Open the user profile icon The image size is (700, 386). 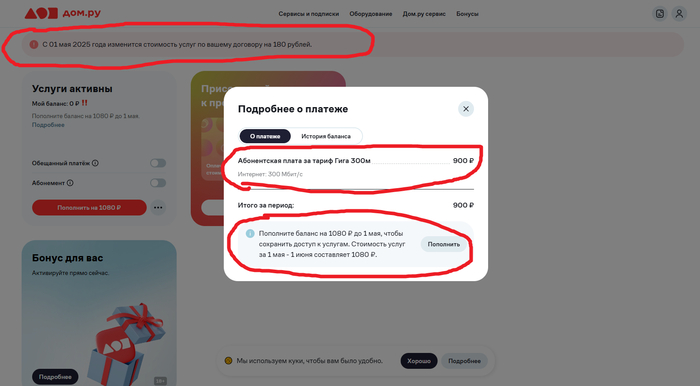tap(679, 14)
